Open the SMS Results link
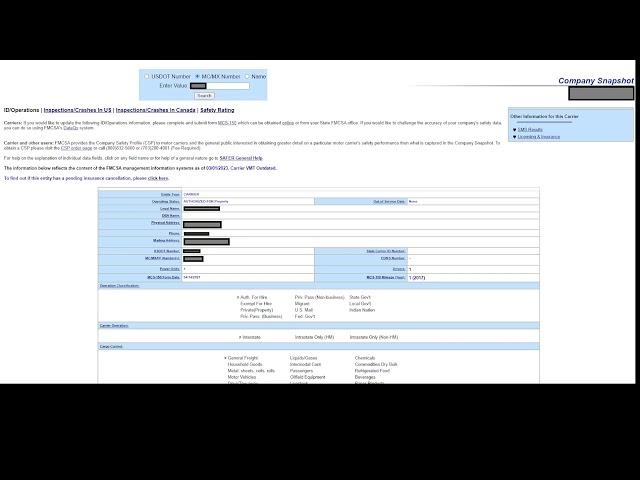This screenshot has width=640, height=480. click(x=530, y=129)
